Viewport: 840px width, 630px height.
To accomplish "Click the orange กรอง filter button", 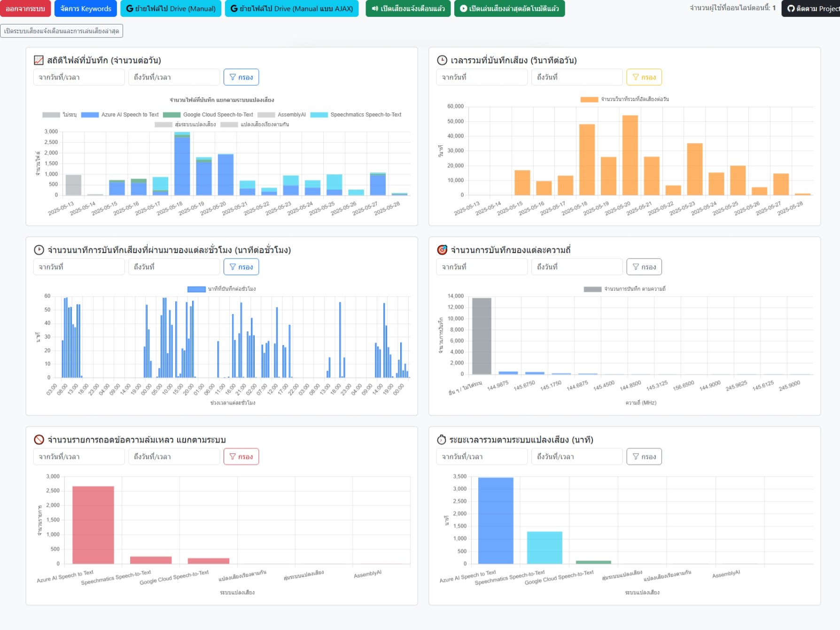I will (644, 77).
